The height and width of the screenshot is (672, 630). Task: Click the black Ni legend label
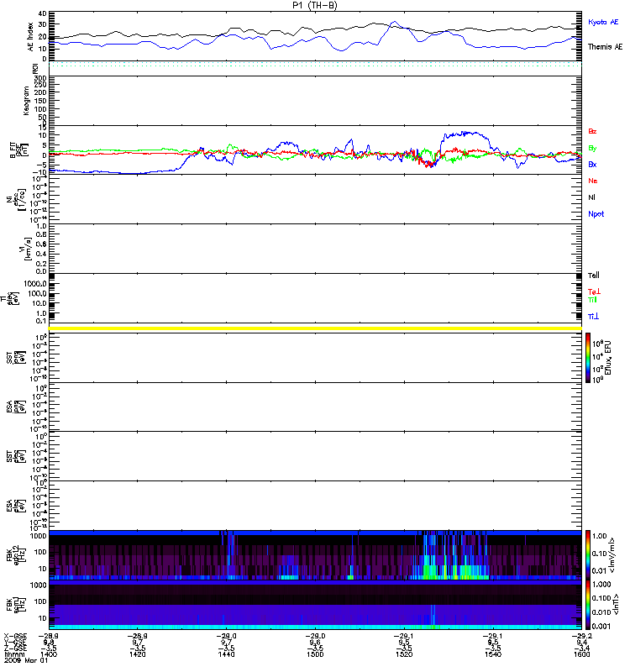coord(591,197)
